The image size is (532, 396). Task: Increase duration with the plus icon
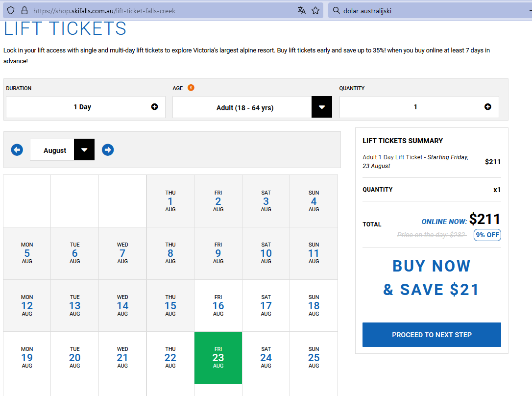coord(154,107)
